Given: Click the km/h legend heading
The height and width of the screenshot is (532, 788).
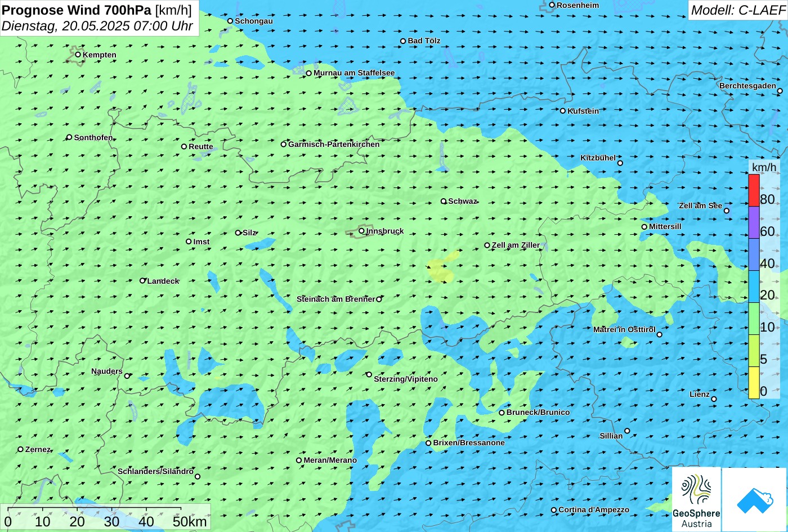Looking at the screenshot, I should pos(764,167).
